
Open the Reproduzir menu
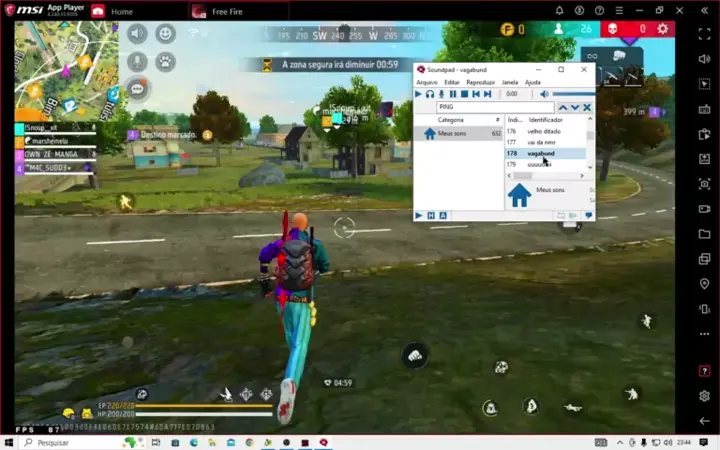pos(480,82)
